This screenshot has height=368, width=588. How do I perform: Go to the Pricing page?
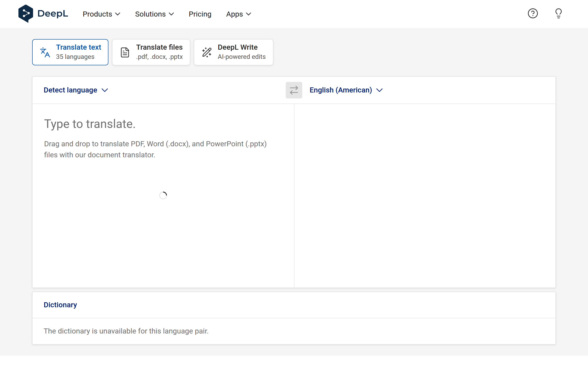point(200,14)
